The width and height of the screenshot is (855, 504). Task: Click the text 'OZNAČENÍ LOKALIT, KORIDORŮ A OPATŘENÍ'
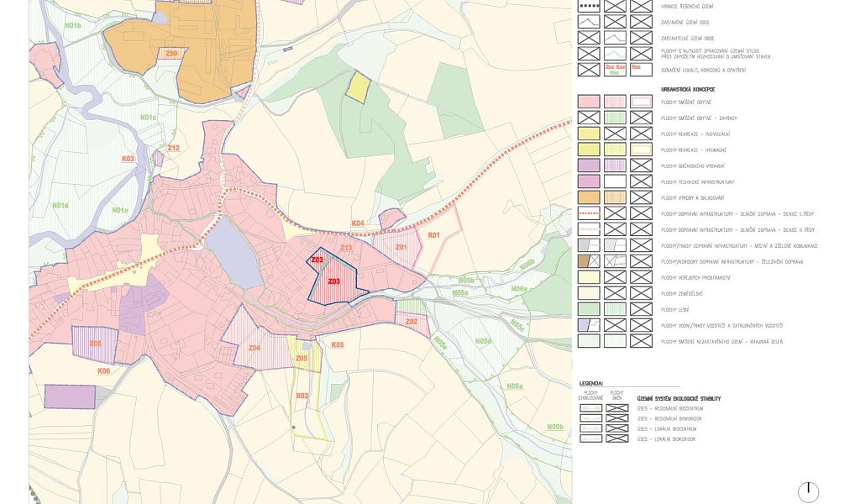(704, 70)
